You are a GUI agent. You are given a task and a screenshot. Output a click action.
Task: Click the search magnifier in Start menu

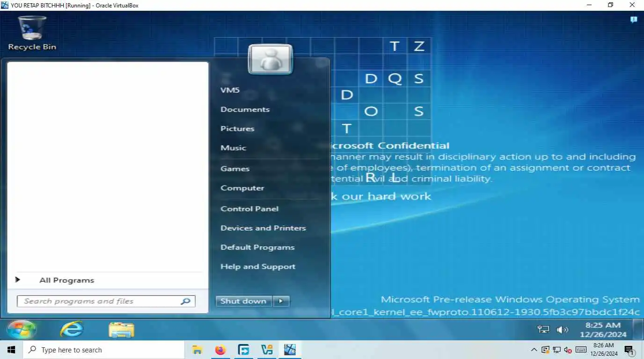pos(185,302)
